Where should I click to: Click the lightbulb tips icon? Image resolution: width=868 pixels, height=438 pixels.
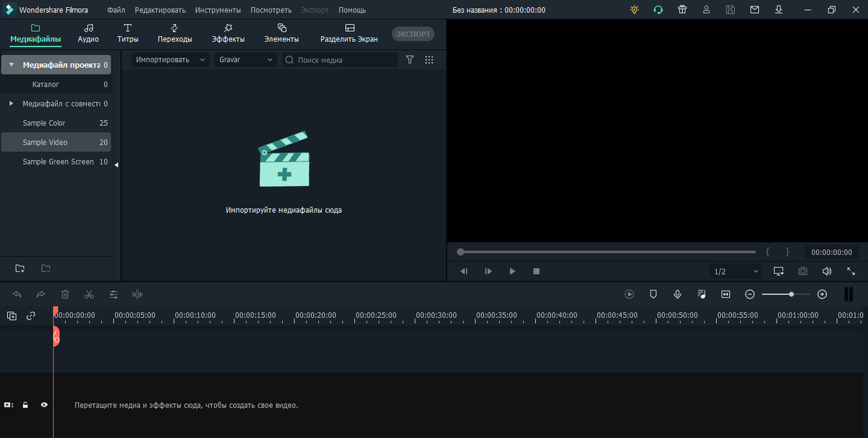[634, 10]
